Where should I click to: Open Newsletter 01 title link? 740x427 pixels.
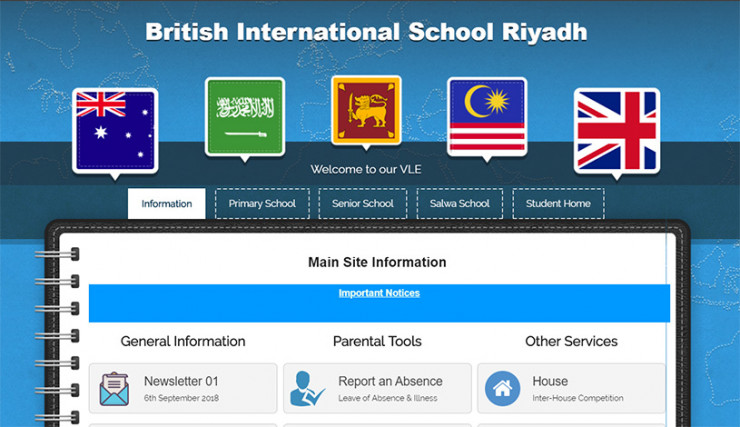pyautogui.click(x=181, y=381)
